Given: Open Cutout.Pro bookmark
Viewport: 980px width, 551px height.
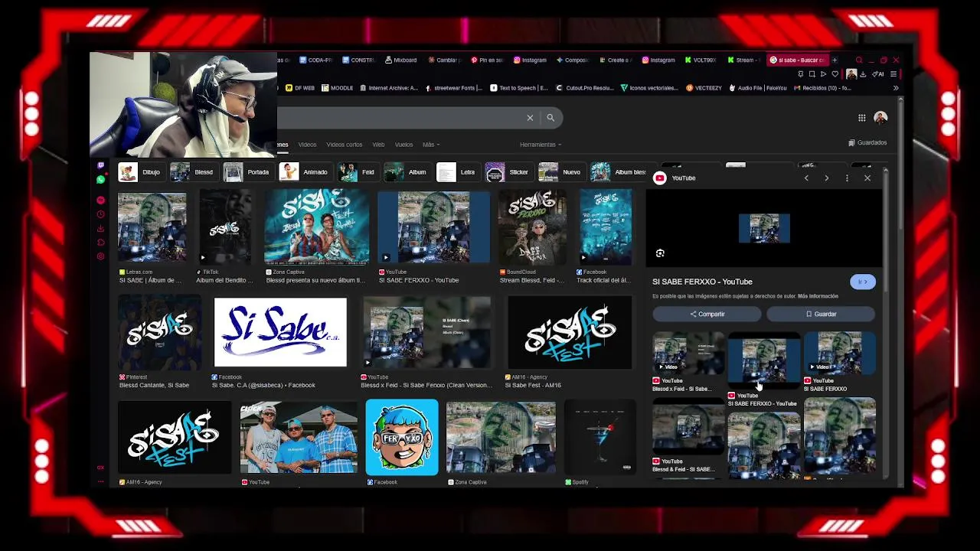Looking at the screenshot, I should tap(586, 88).
